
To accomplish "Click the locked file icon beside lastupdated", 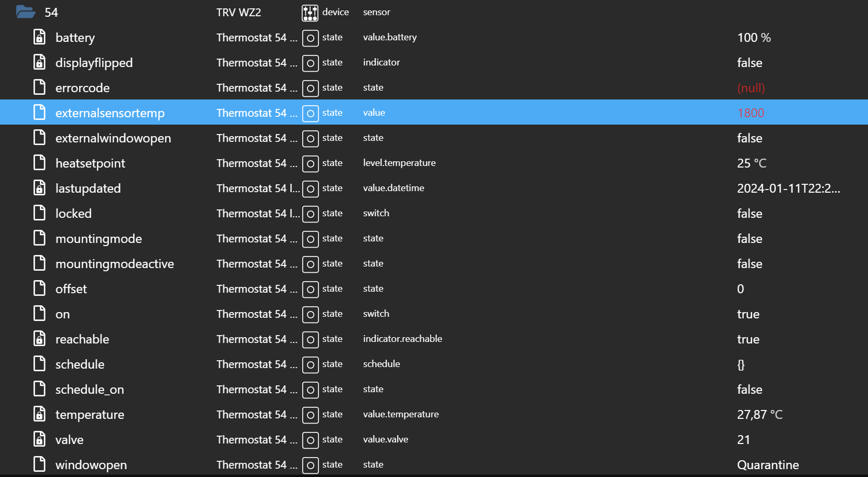I will point(39,188).
